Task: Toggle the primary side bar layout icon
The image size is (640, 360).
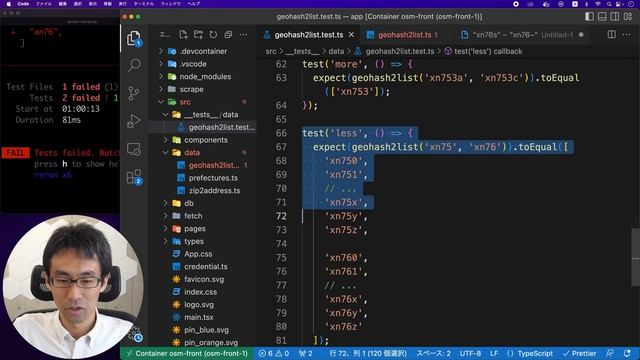Action: coord(589,16)
